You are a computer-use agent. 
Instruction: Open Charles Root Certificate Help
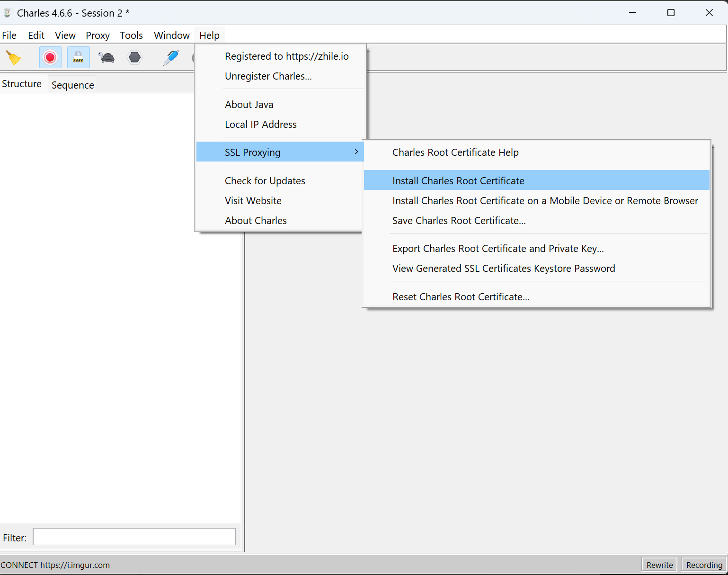point(455,152)
